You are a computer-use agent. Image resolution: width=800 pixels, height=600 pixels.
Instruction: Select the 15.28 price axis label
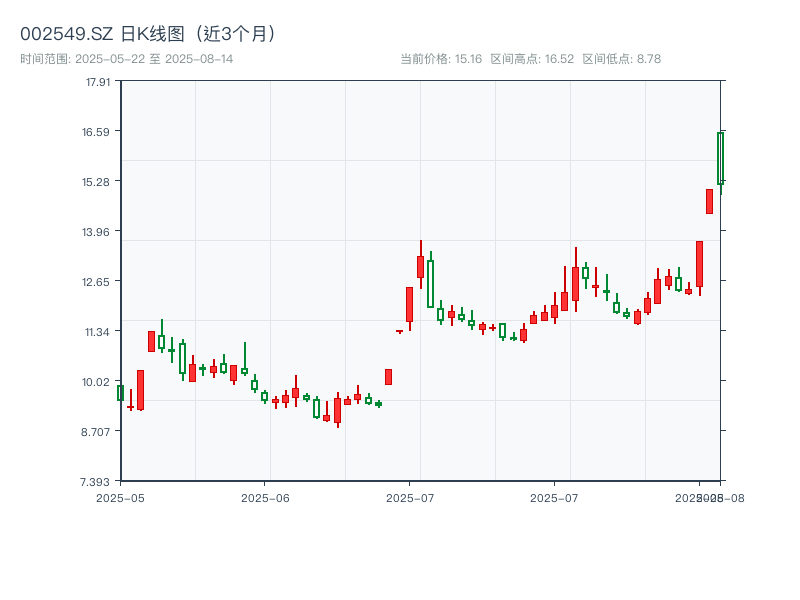97,182
